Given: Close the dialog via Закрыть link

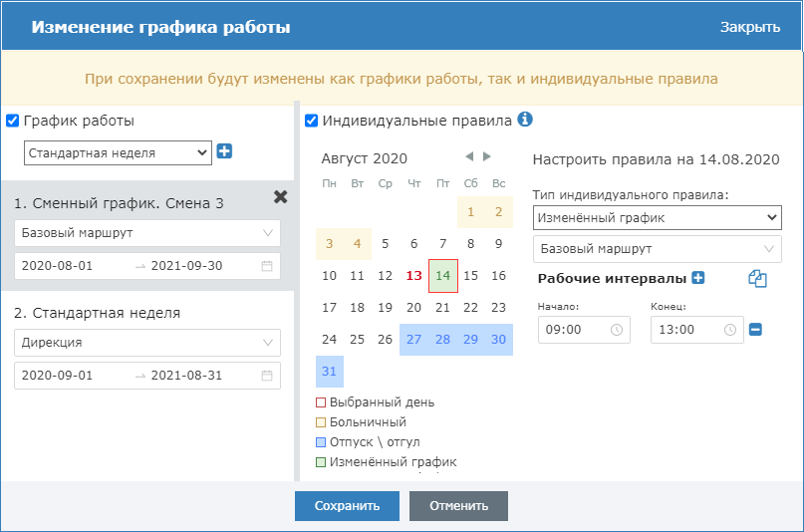Looking at the screenshot, I should click(749, 27).
